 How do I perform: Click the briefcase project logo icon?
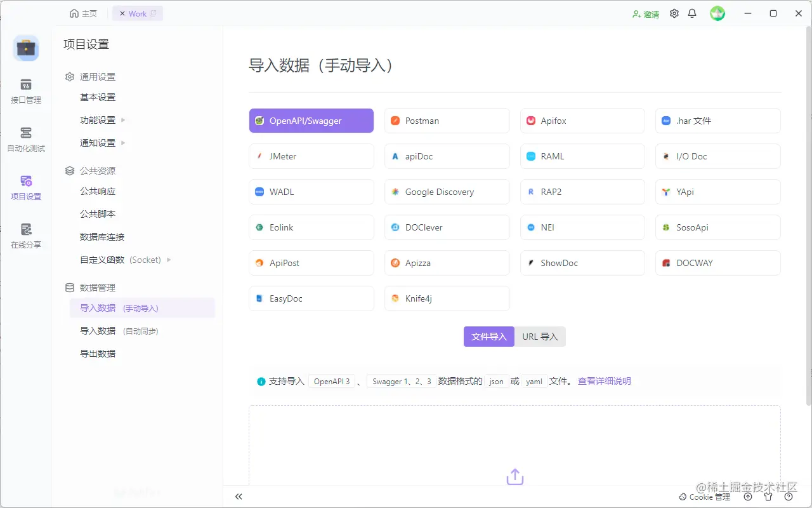coord(26,48)
